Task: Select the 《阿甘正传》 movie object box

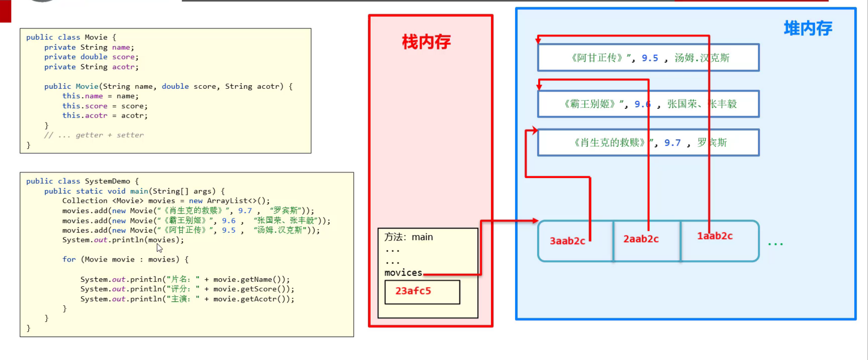Action: (648, 58)
